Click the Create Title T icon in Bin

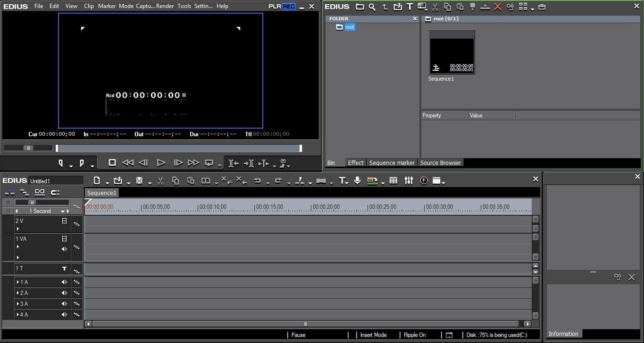point(410,7)
